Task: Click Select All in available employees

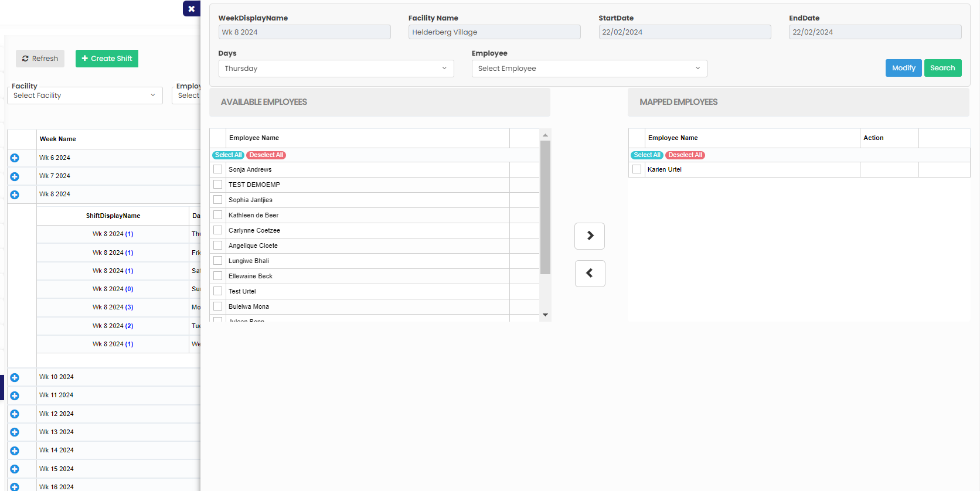Action: [228, 155]
